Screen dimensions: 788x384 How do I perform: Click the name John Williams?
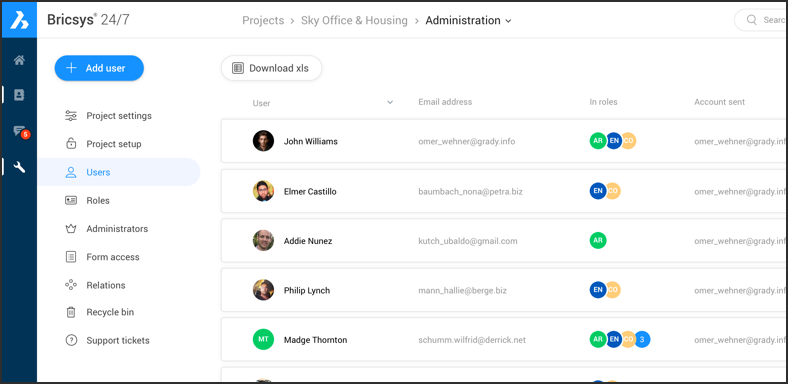point(311,141)
